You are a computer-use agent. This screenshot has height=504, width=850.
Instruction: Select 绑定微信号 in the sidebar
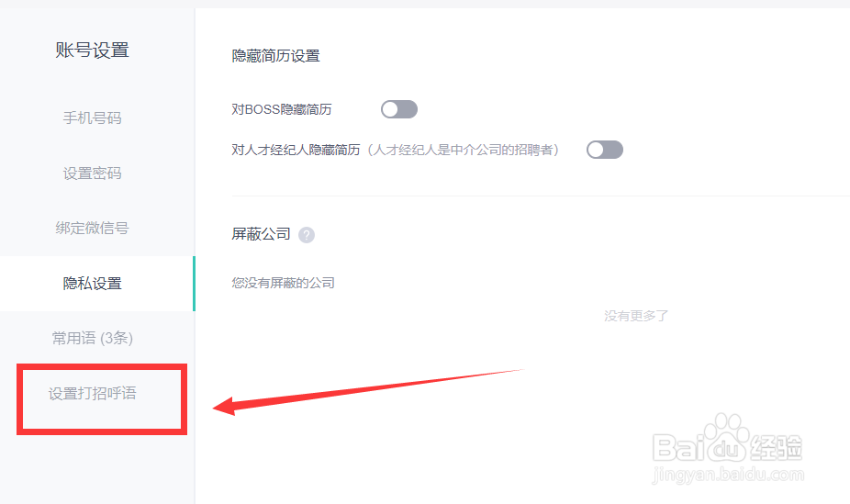tap(92, 229)
